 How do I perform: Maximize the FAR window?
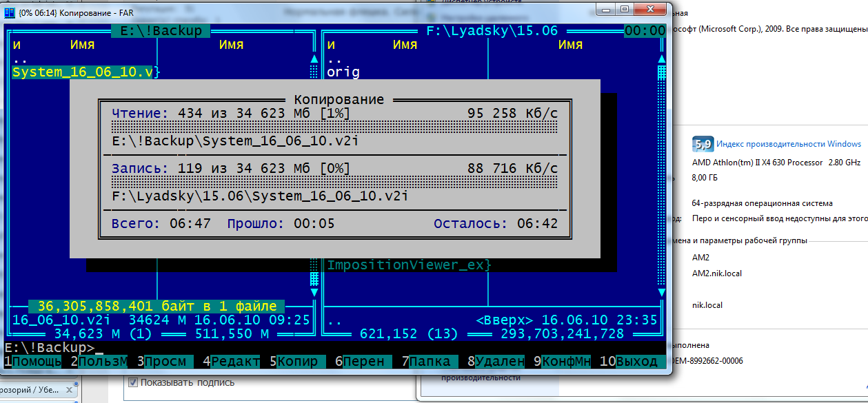[625, 9]
